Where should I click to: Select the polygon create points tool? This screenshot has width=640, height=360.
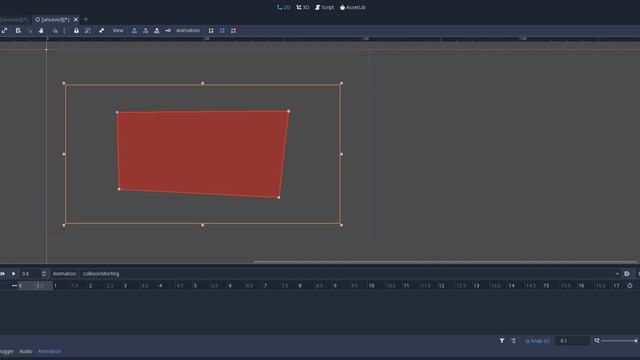211,31
